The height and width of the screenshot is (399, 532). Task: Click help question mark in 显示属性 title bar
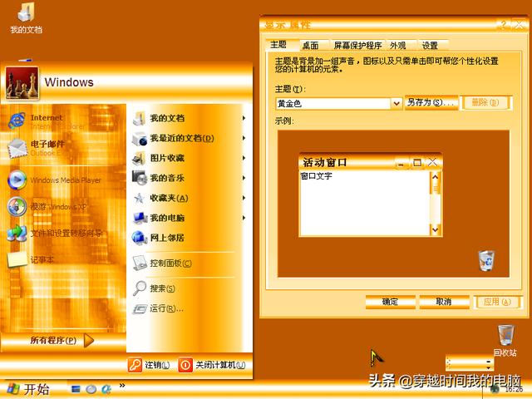coord(504,25)
